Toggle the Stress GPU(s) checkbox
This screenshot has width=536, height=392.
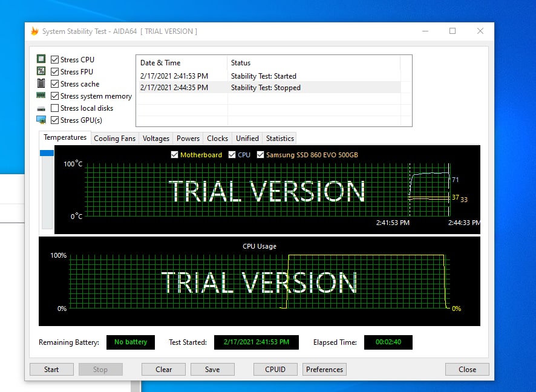click(x=54, y=120)
